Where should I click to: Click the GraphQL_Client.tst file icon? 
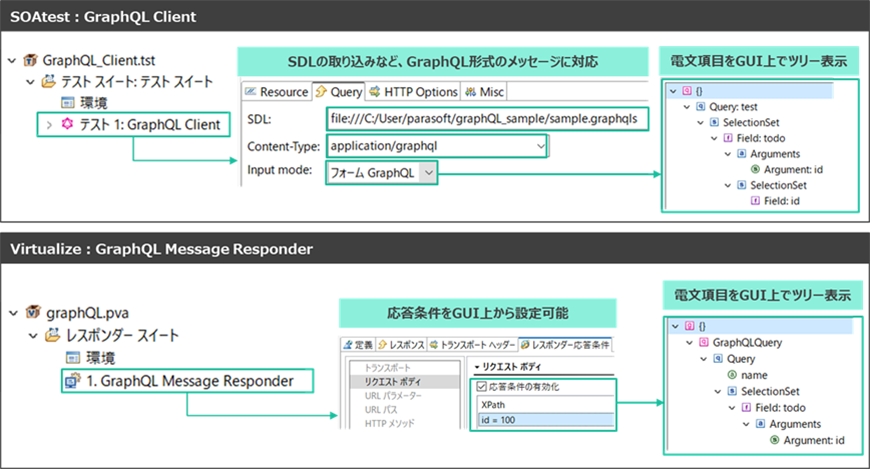(31, 60)
